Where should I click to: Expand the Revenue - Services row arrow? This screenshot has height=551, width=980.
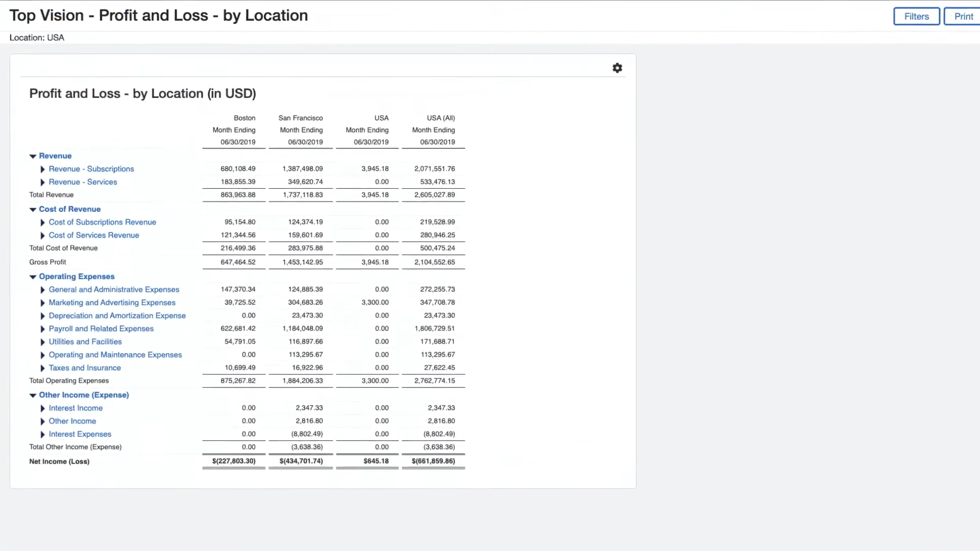click(43, 182)
